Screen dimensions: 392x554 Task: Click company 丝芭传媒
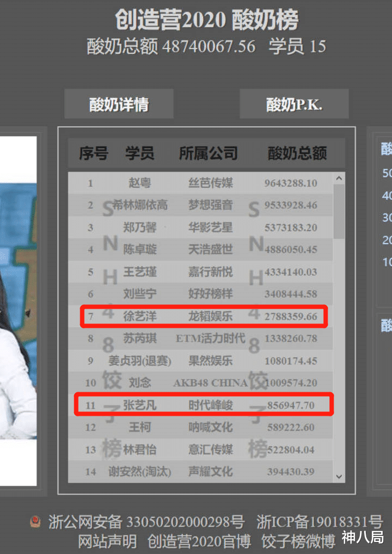[211, 183]
